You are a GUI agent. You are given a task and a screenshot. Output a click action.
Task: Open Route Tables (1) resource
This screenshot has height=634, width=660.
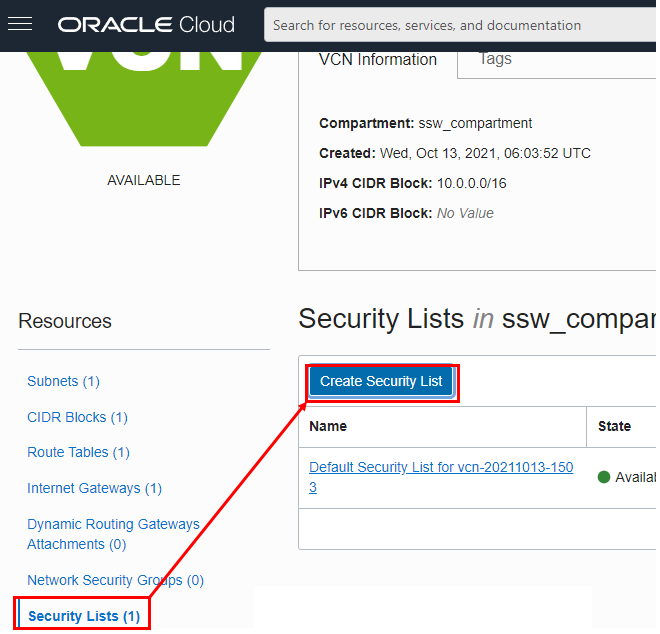click(78, 453)
